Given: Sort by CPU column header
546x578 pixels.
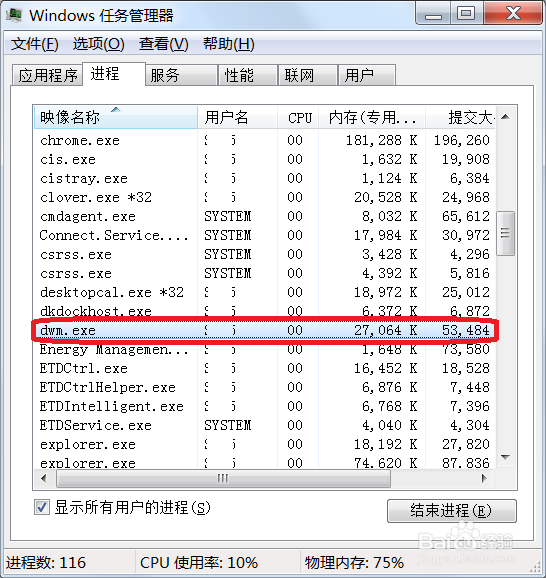Looking at the screenshot, I should click(x=298, y=117).
